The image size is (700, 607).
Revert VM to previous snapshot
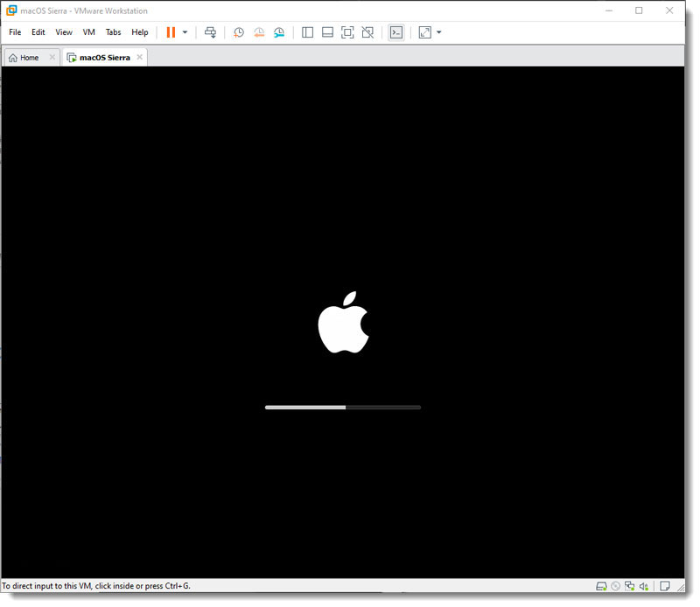pos(259,32)
